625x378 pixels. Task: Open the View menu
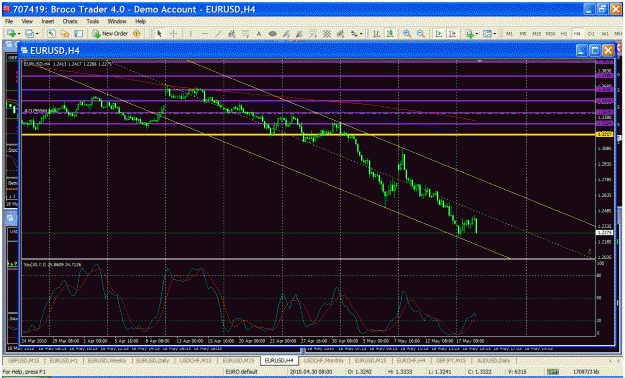pyautogui.click(x=27, y=21)
